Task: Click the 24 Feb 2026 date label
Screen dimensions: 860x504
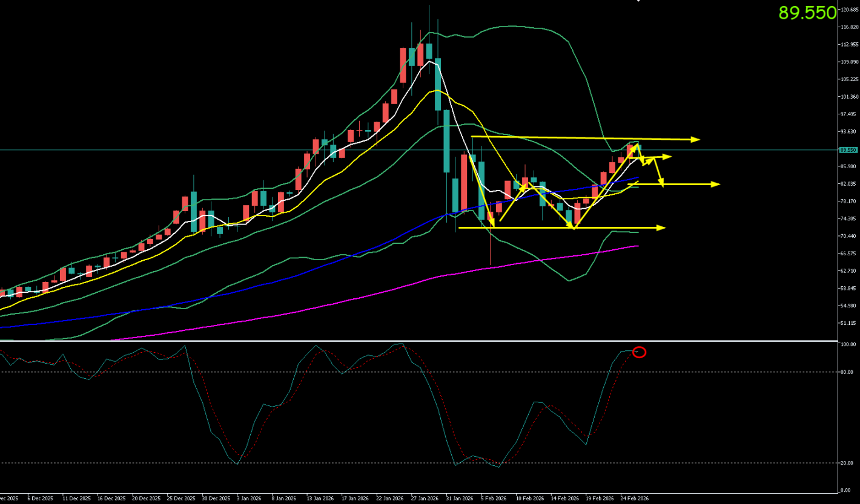Action: [634, 499]
